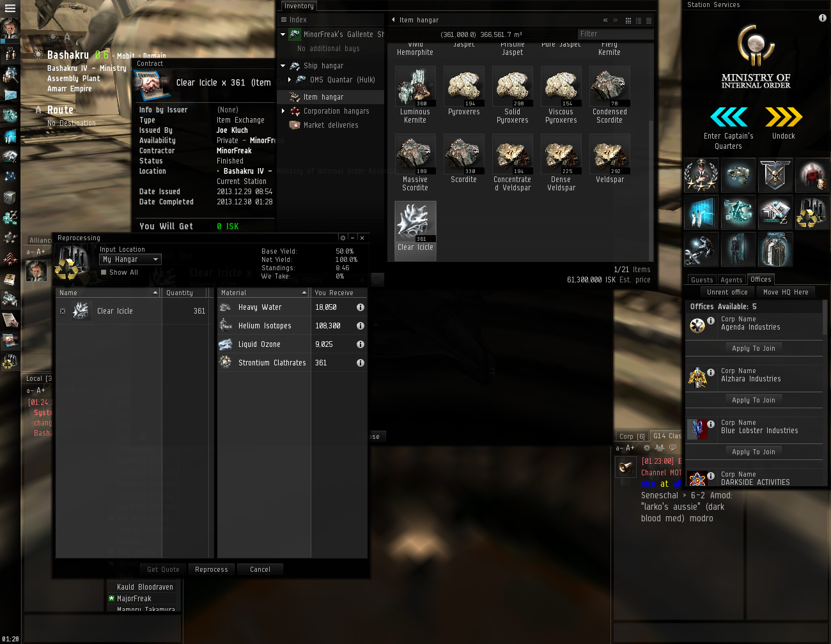831x644 pixels.
Task: Sort reprocessing list by Name column
Action: 108,293
